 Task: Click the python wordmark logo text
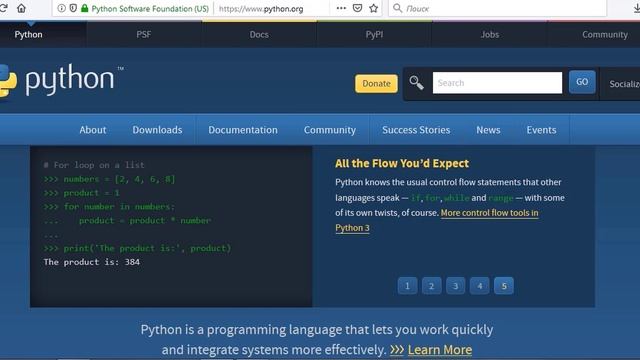pyautogui.click(x=70, y=79)
